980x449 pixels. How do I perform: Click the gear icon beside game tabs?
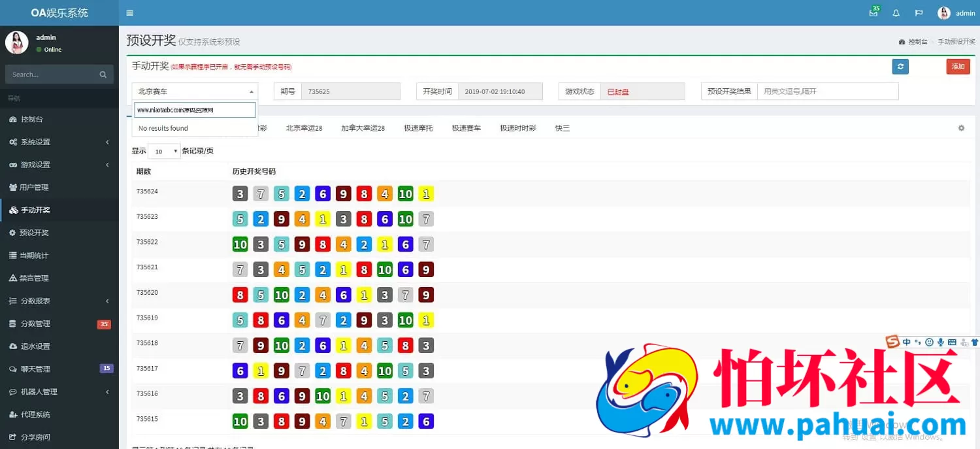pyautogui.click(x=961, y=128)
